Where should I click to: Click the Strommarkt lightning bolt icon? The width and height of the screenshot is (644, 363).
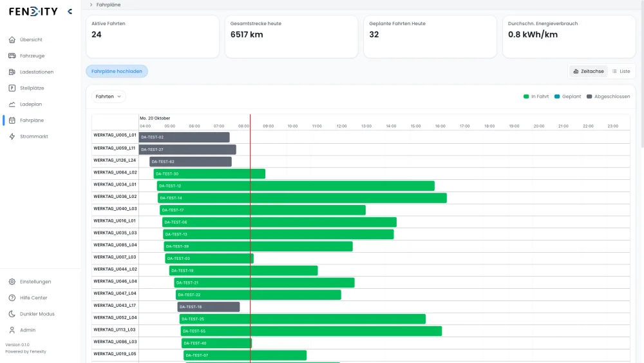pyautogui.click(x=12, y=137)
